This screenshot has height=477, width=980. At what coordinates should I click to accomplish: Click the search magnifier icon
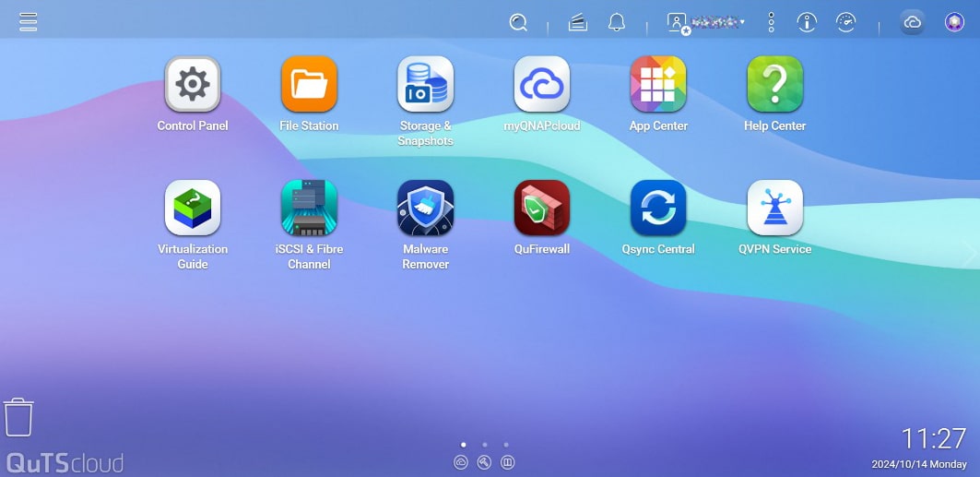(518, 22)
